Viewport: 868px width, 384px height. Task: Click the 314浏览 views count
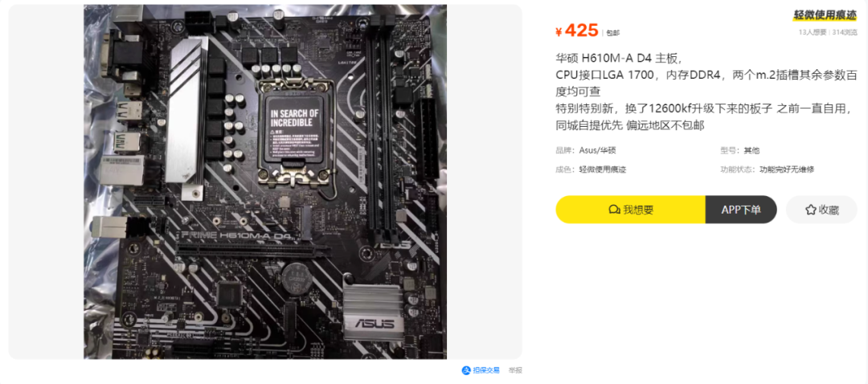click(x=845, y=32)
